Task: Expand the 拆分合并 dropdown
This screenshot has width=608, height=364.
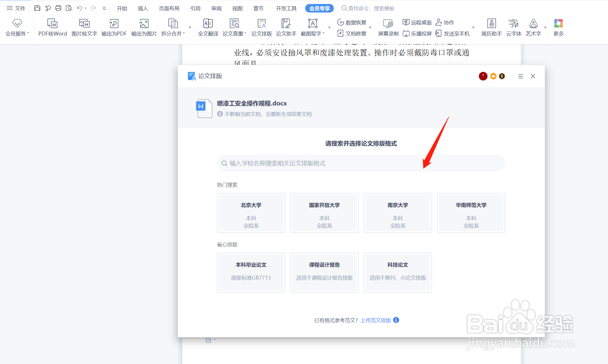Action: point(184,33)
